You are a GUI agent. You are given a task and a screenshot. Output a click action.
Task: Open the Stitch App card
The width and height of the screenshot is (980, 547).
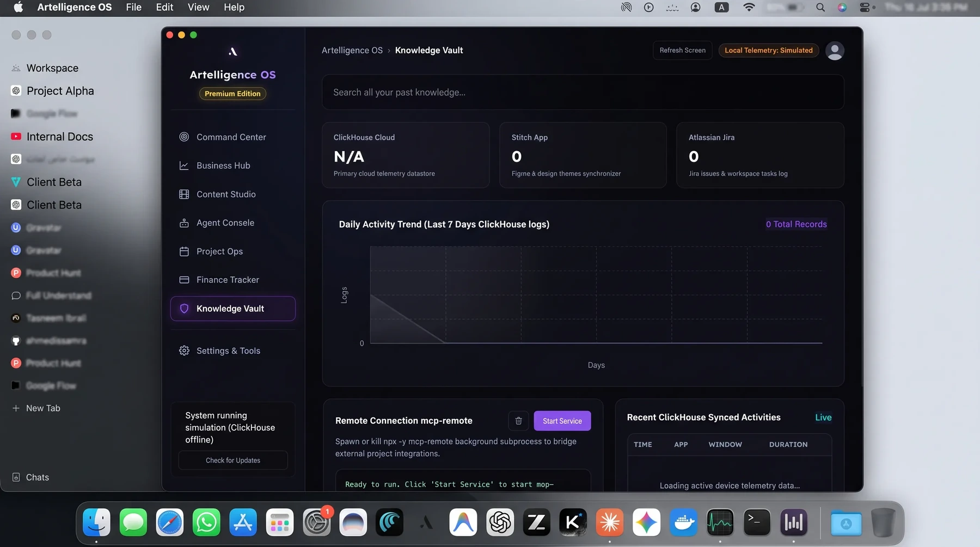583,155
